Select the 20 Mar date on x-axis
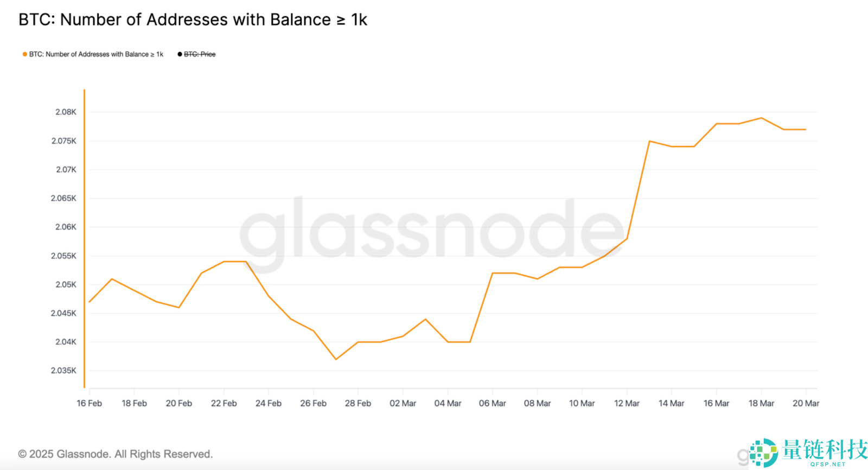868x470 pixels. pyautogui.click(x=806, y=403)
